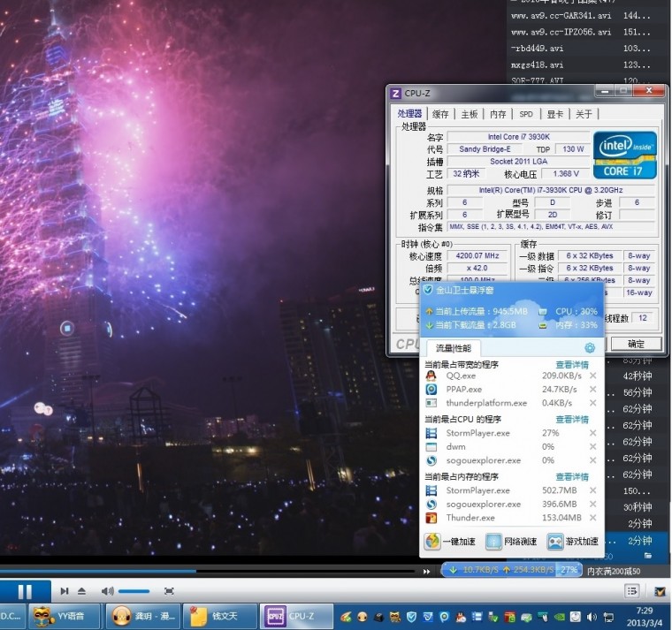Switch to CPU-Z taskbar button
The height and width of the screenshot is (630, 672).
(296, 617)
